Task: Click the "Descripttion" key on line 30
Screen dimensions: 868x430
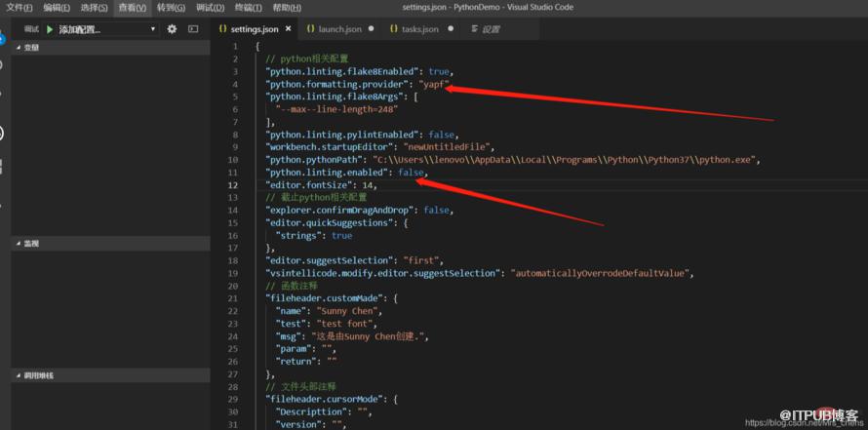Action: point(314,411)
